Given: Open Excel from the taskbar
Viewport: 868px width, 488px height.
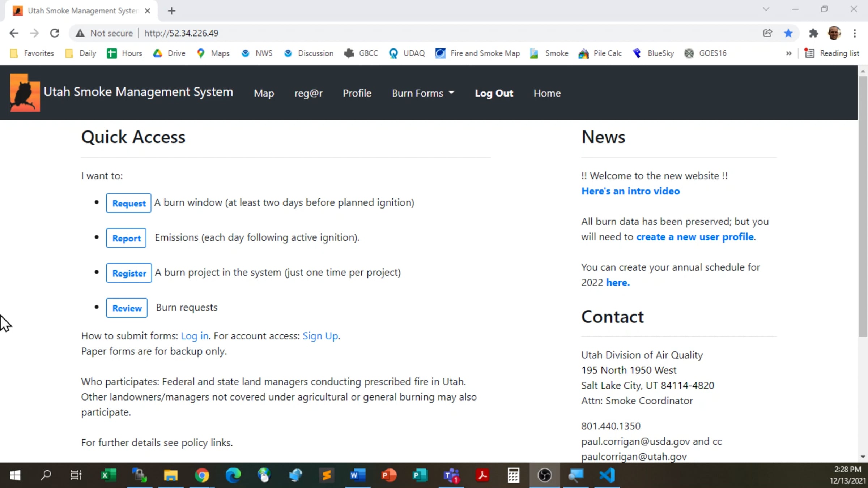Looking at the screenshot, I should [109, 475].
